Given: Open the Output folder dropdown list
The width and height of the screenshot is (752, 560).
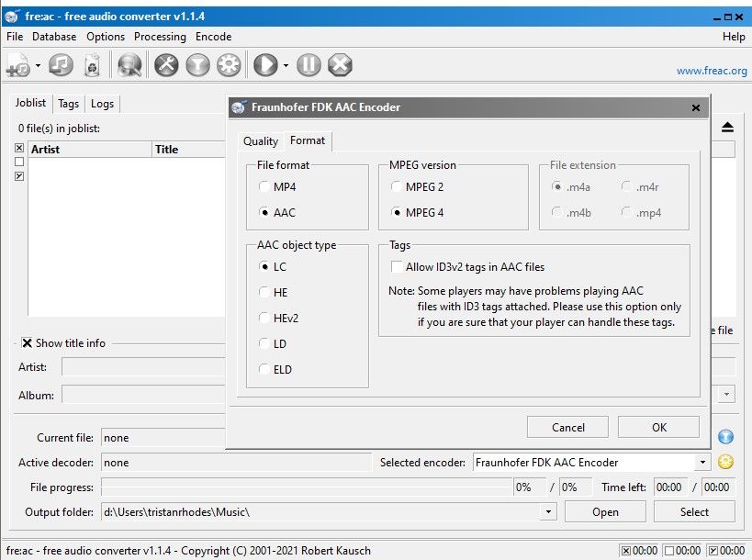Looking at the screenshot, I should [549, 512].
